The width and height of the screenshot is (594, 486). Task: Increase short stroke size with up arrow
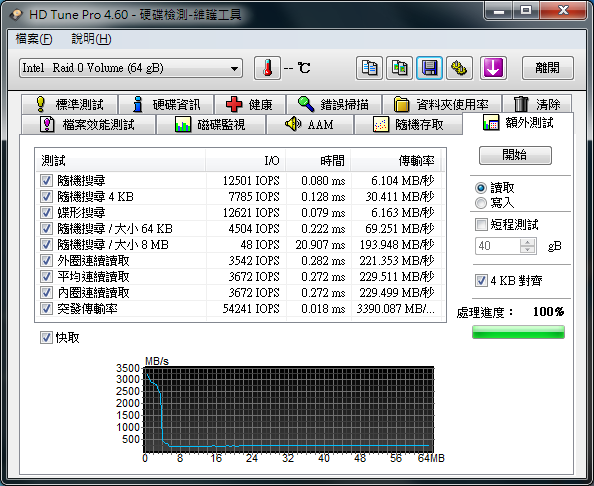coord(527,242)
